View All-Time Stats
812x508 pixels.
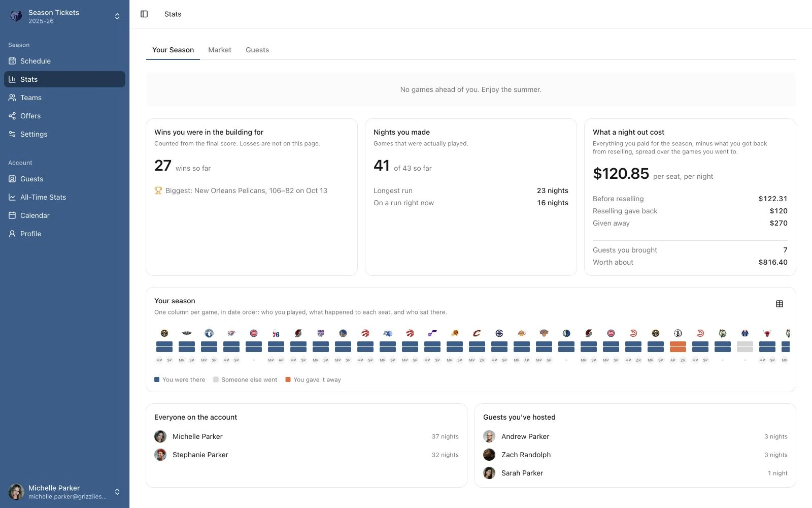[x=64, y=197]
